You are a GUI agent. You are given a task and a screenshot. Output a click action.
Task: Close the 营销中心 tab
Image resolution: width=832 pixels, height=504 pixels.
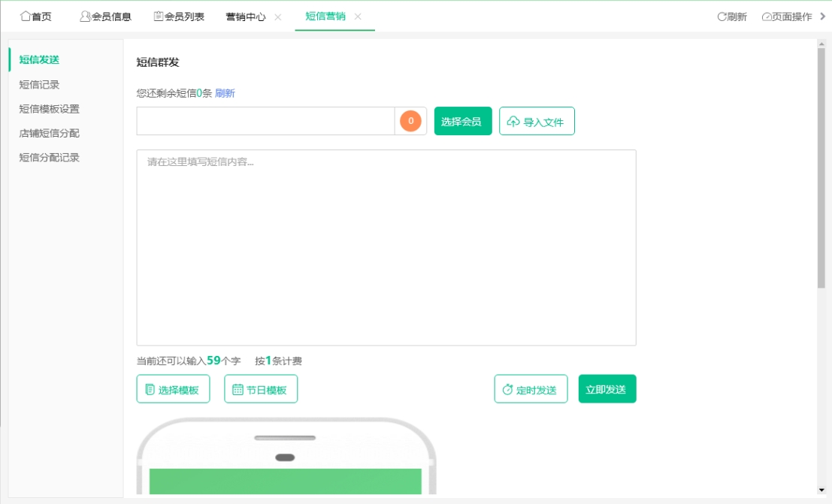pyautogui.click(x=277, y=17)
